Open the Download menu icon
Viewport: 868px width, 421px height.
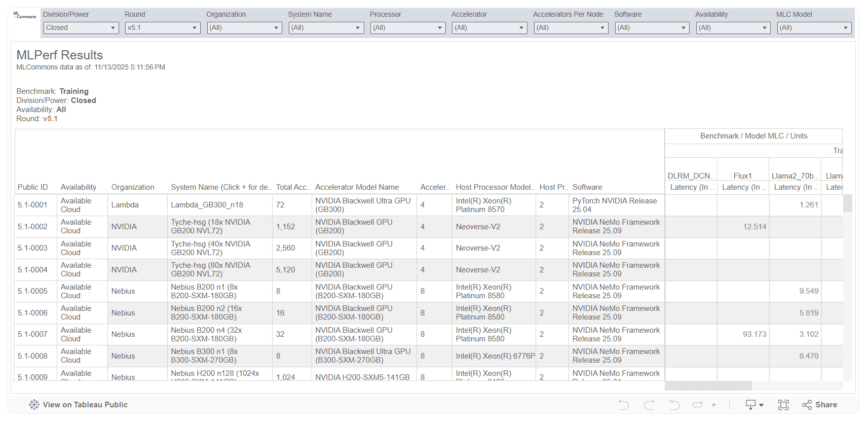pos(754,405)
